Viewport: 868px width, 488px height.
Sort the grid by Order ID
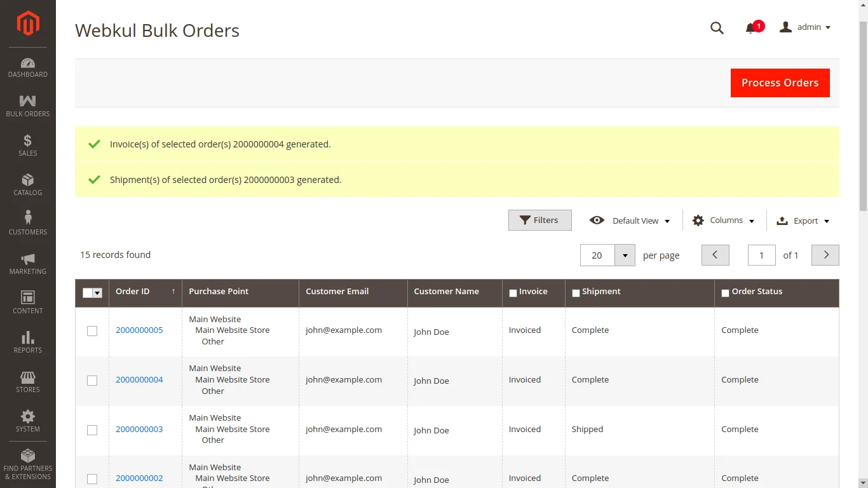pos(133,291)
